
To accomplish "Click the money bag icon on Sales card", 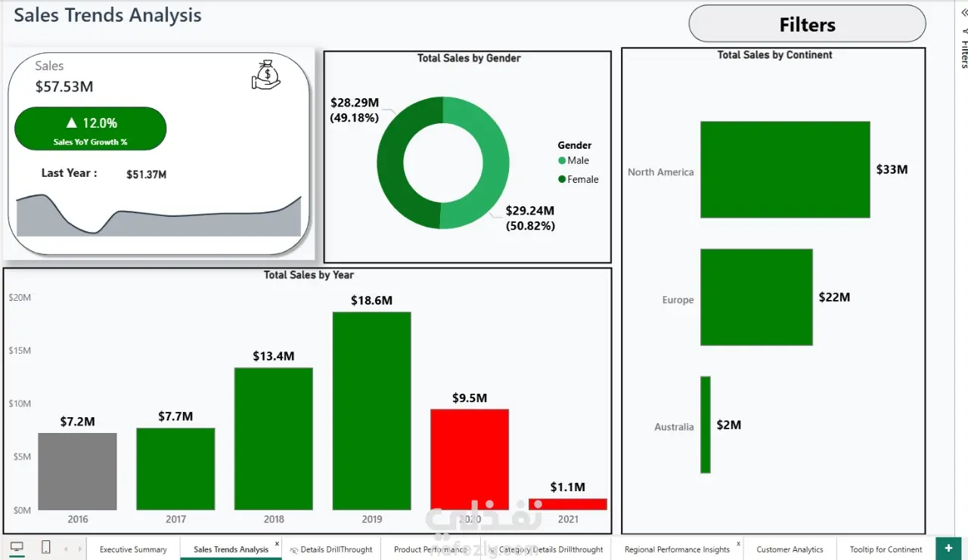I will point(265,76).
